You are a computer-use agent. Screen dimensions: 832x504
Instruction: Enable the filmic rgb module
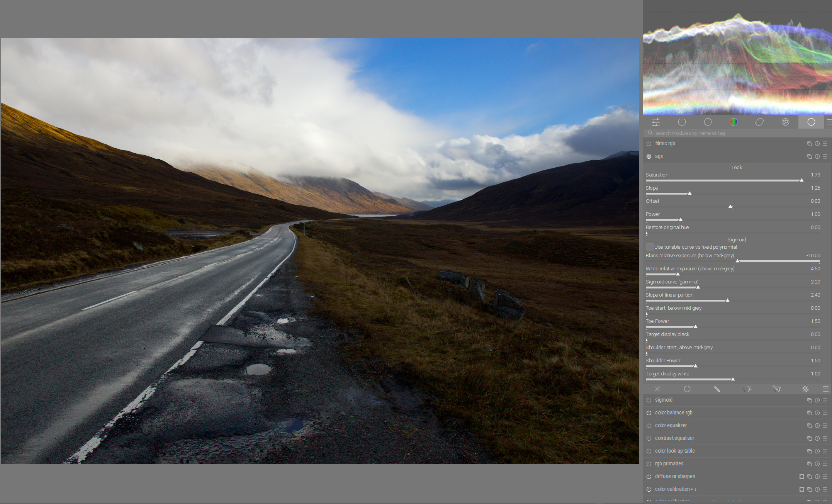pyautogui.click(x=649, y=144)
